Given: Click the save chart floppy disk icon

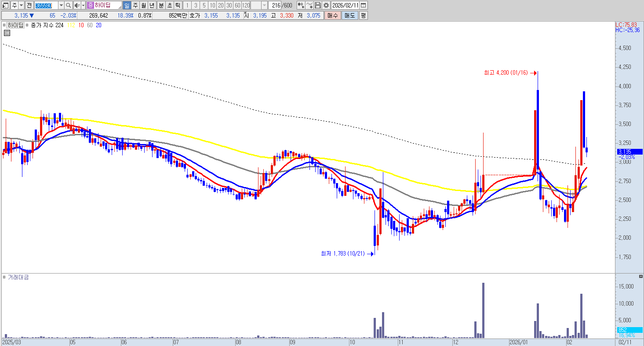Looking at the screenshot, I should pos(317,5).
